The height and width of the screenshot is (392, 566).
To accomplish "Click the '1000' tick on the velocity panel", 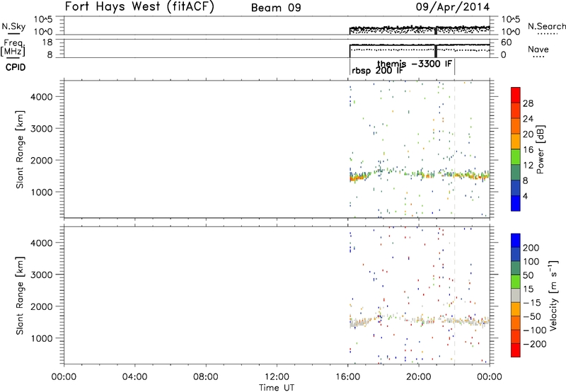I will pos(42,338).
